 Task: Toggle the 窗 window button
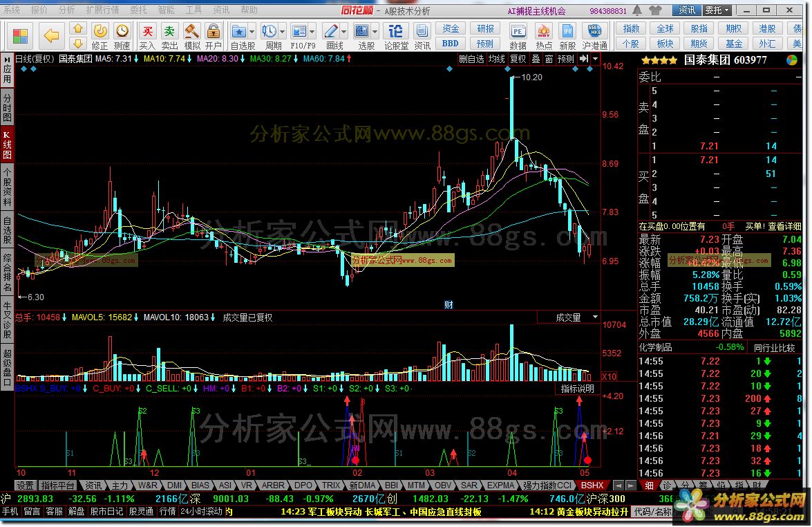pos(549,59)
